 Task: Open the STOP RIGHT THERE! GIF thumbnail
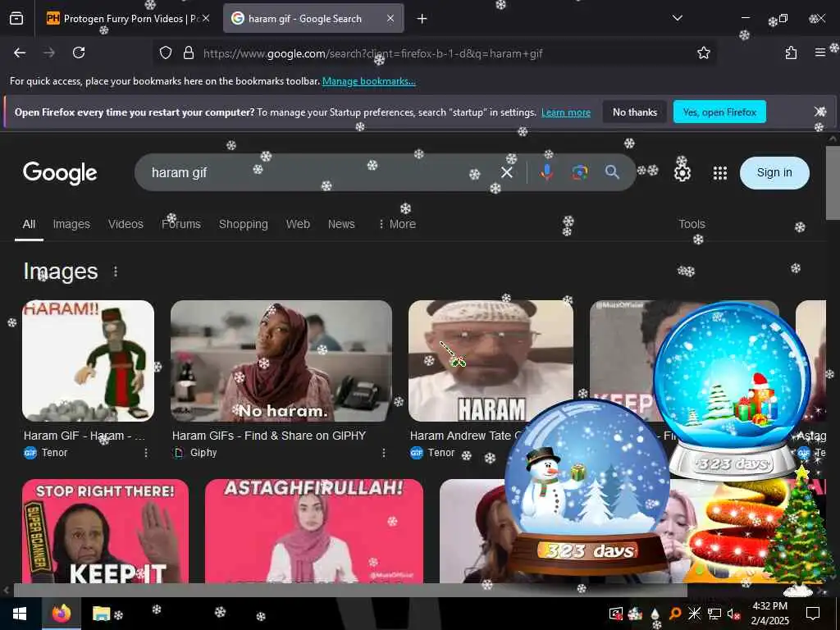tap(105, 531)
